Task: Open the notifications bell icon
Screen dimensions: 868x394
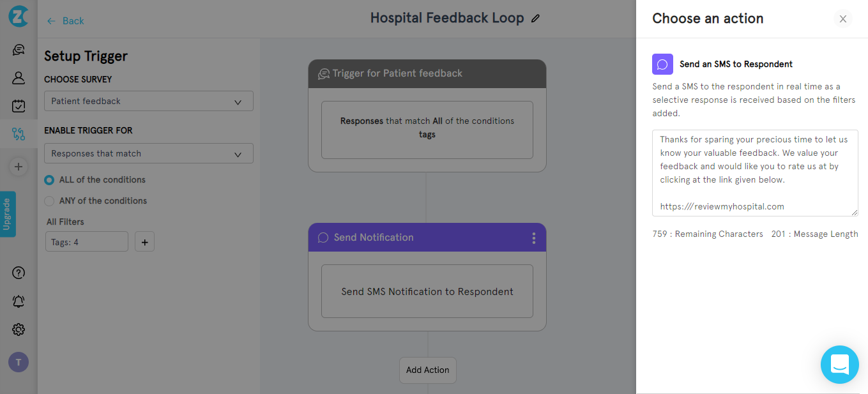Action: click(x=19, y=301)
